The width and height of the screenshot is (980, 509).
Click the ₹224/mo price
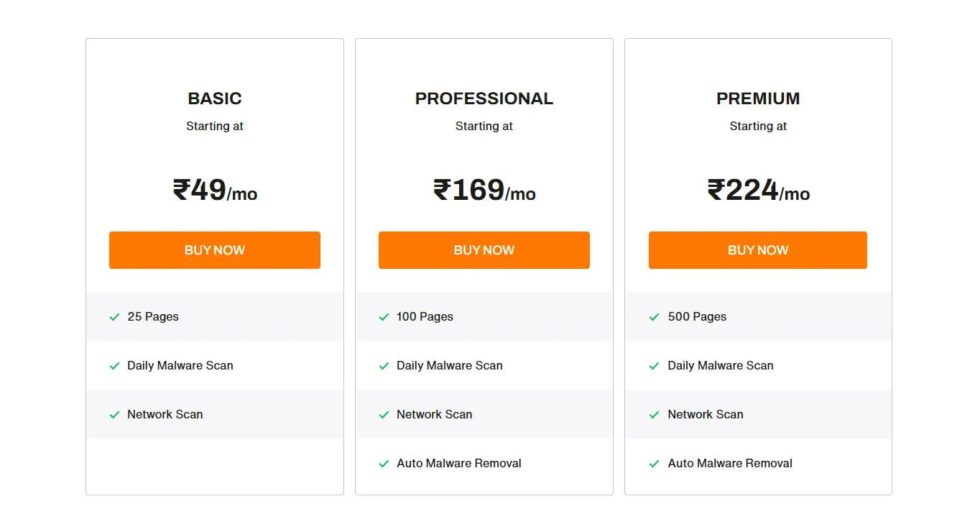758,191
